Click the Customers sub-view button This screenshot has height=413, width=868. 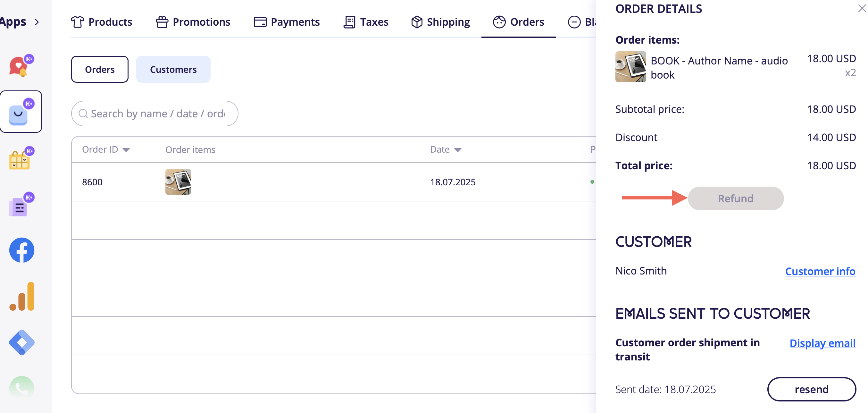[x=173, y=69]
